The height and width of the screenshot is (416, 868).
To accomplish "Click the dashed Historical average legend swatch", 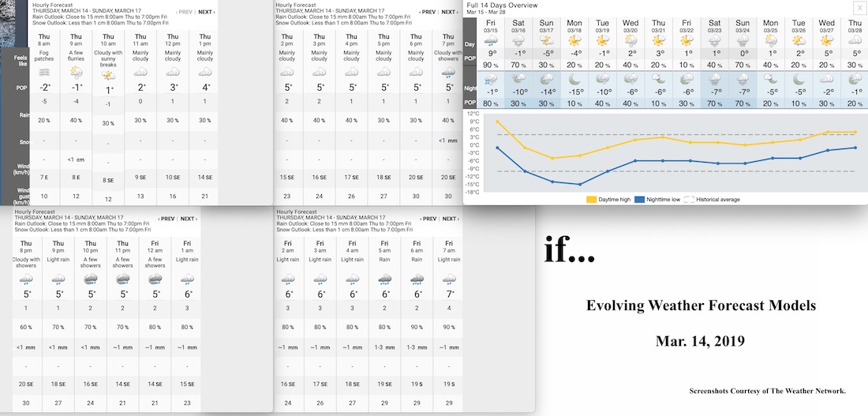I will 689,200.
